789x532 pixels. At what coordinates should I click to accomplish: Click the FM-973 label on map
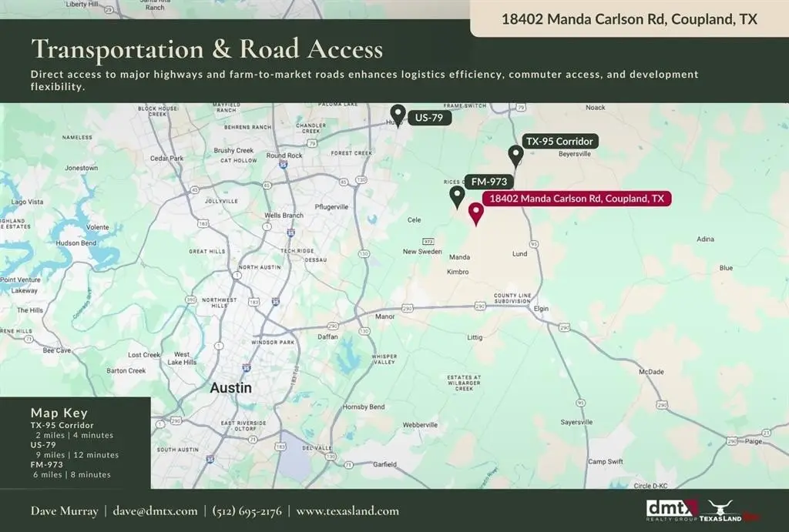click(x=488, y=182)
